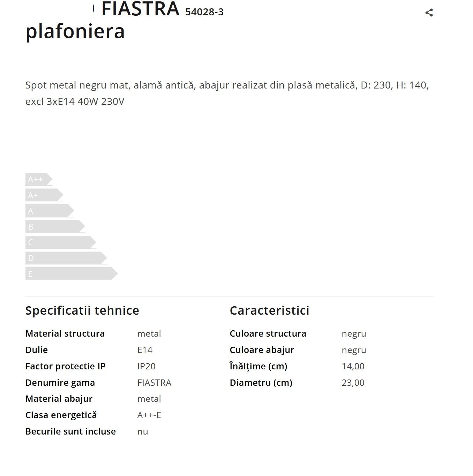Click the A++-E Clasa energetică value
Viewport: 473px width, 476px height.
tap(149, 415)
